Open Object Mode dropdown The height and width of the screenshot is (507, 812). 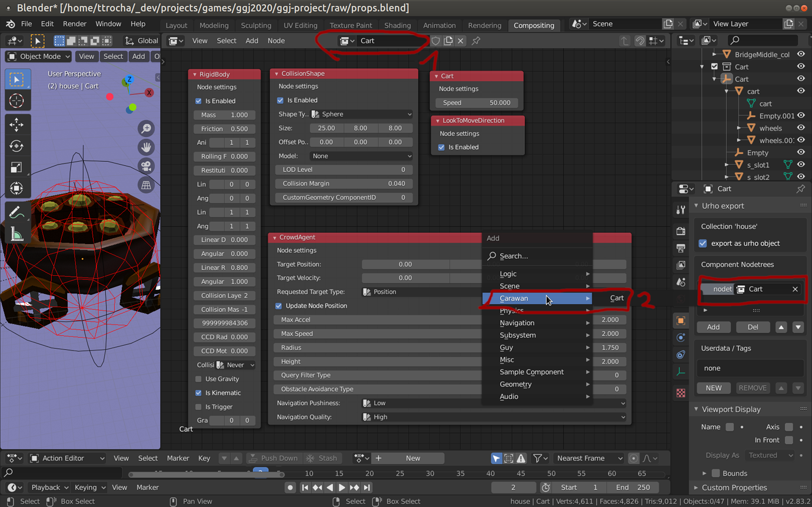pos(38,56)
